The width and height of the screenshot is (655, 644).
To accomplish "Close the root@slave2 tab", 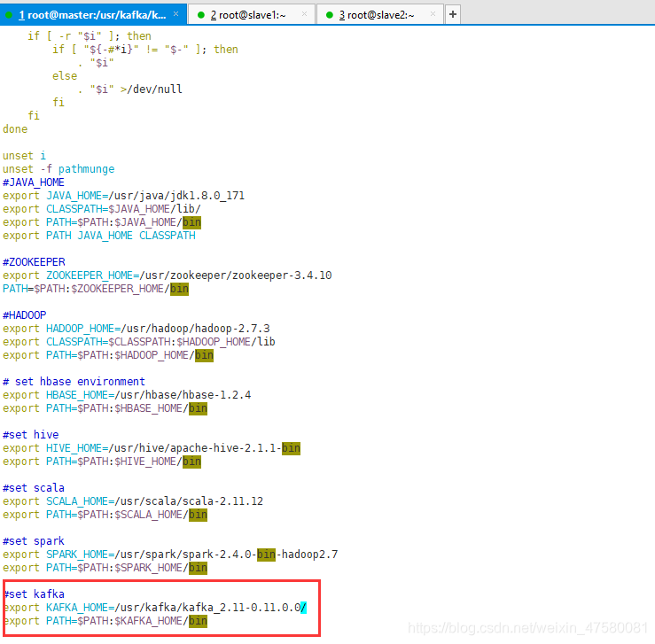I will click(x=433, y=14).
